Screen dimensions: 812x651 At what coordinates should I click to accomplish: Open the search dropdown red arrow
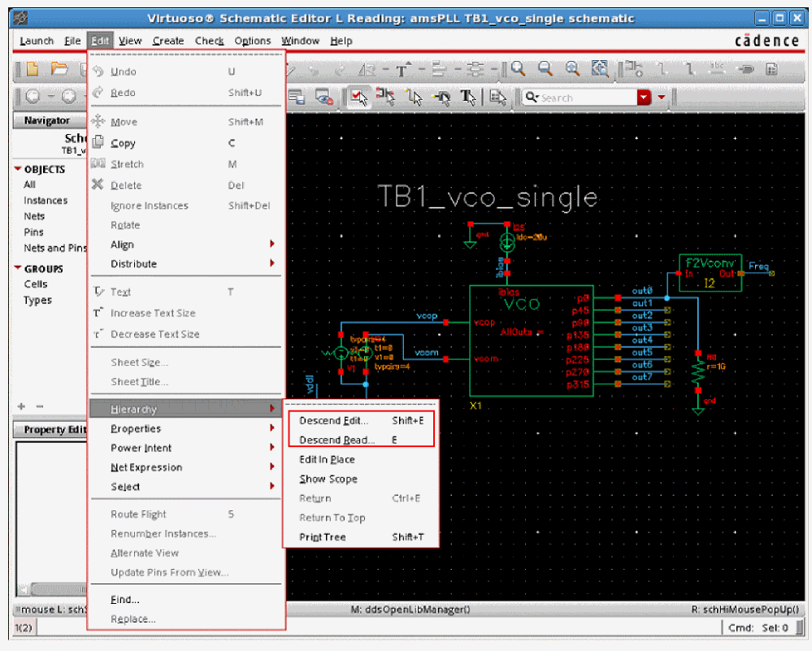tap(645, 98)
